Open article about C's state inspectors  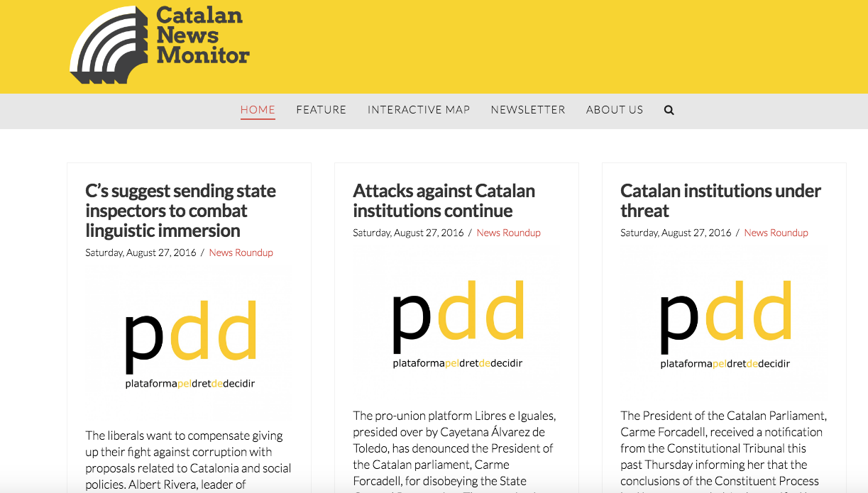coord(180,211)
